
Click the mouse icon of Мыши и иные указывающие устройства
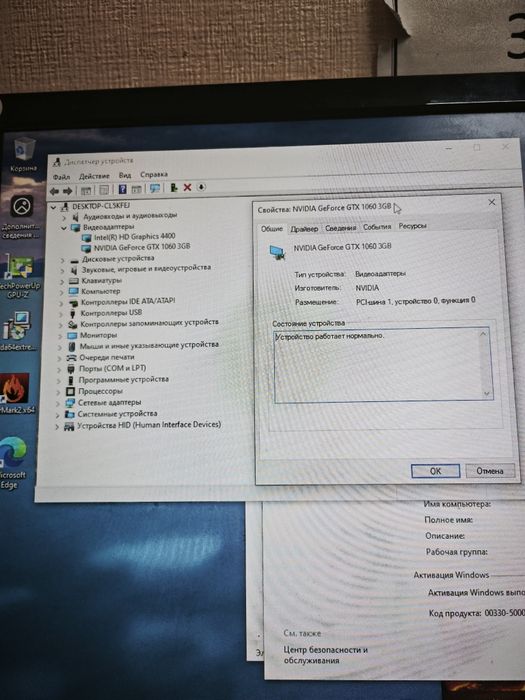click(x=72, y=346)
